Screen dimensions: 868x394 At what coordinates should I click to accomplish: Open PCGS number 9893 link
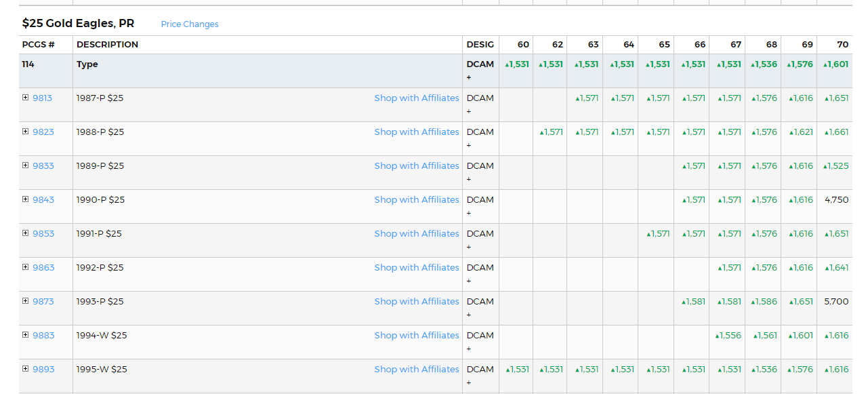coord(43,369)
